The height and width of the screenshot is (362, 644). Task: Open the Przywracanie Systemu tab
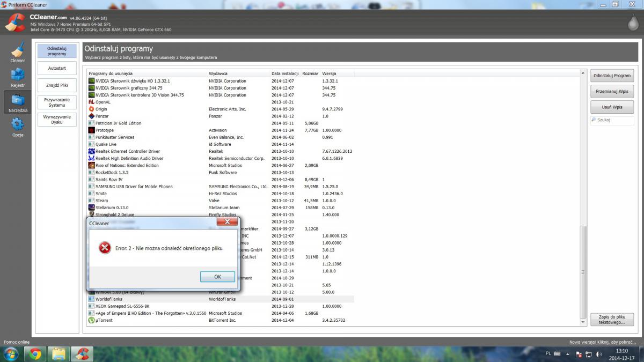coord(56,102)
